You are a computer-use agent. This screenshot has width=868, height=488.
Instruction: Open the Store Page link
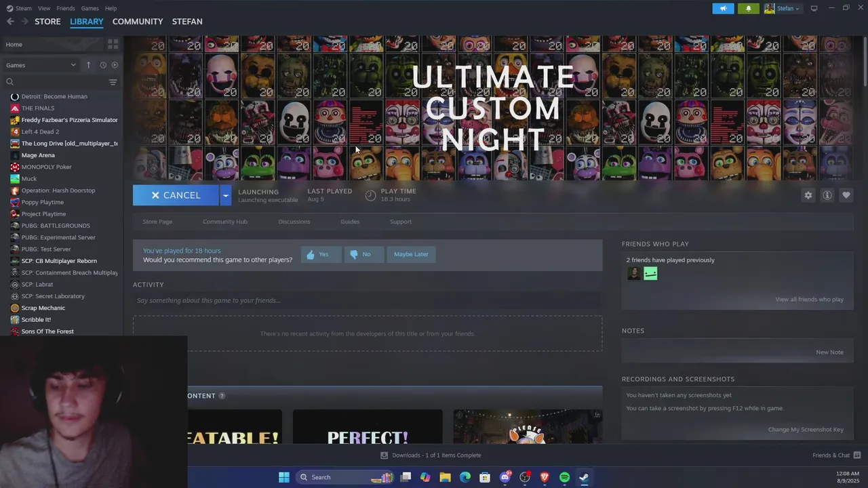157,222
